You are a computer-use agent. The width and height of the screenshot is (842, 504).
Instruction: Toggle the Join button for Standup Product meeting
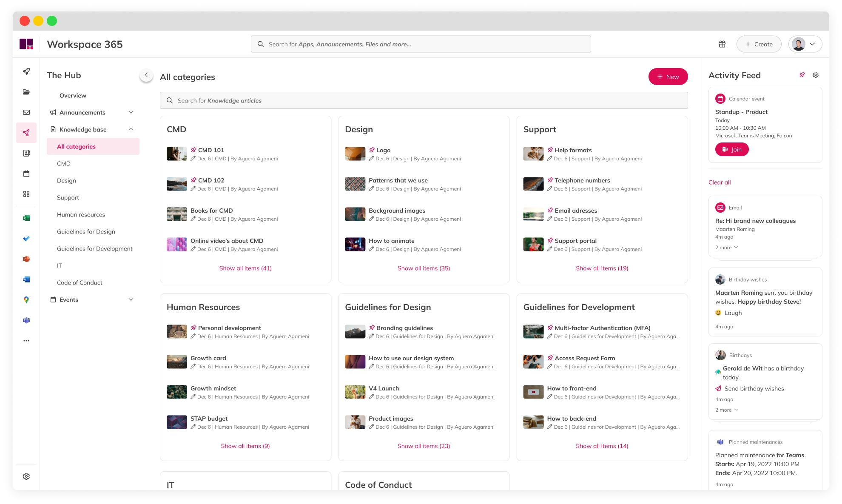point(732,149)
